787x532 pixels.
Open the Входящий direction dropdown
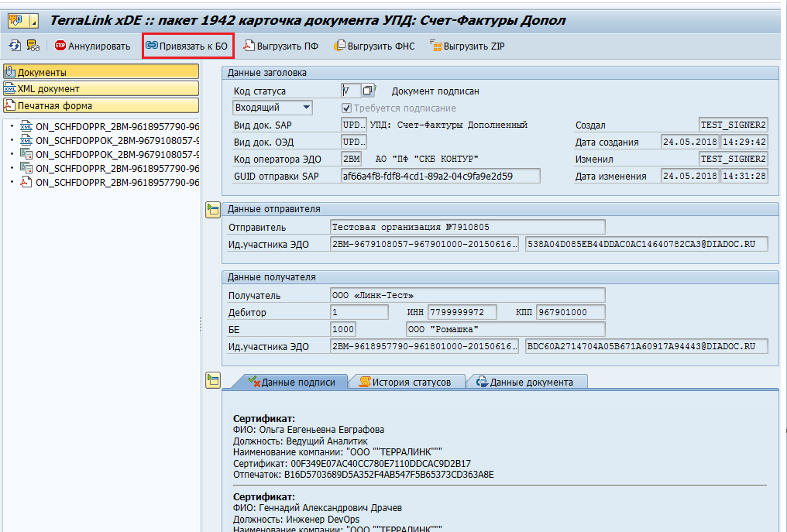tap(273, 108)
